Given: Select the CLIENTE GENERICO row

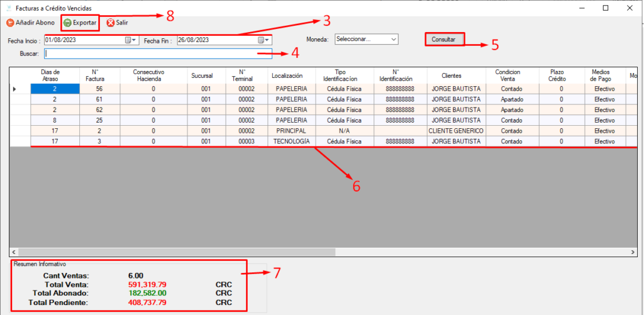Looking at the screenshot, I should tap(456, 131).
